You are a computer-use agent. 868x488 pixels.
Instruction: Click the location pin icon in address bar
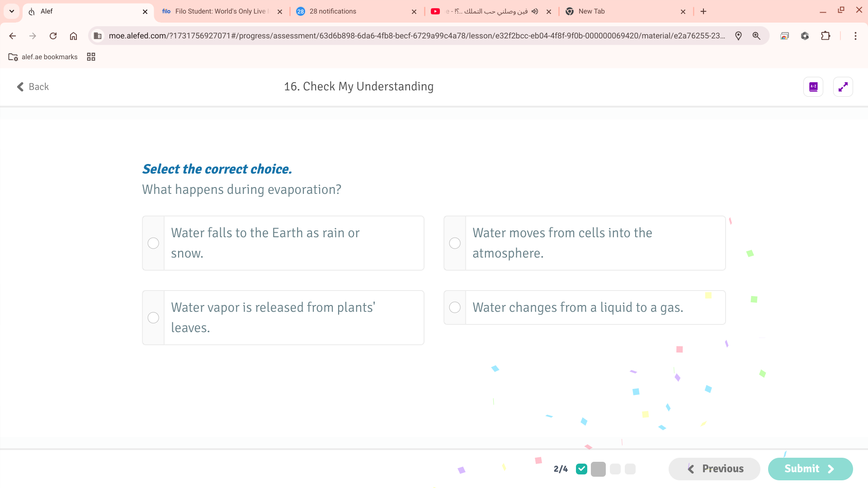738,36
